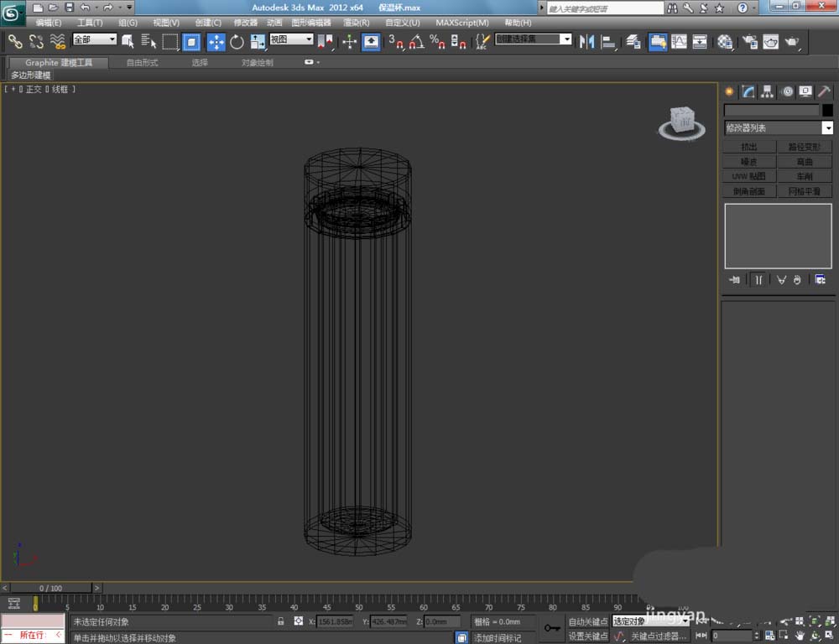Open the 渲染(R) menu

[357, 23]
